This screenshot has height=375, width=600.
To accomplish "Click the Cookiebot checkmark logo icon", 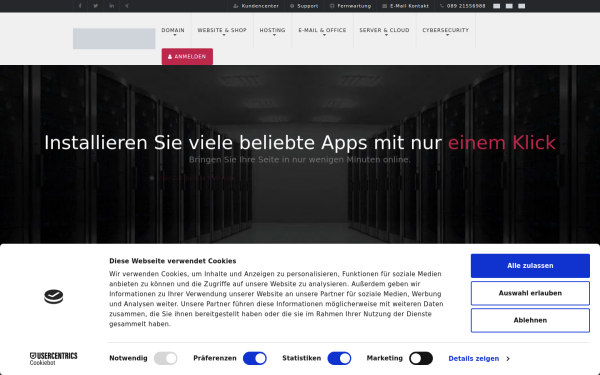I will (x=54, y=297).
